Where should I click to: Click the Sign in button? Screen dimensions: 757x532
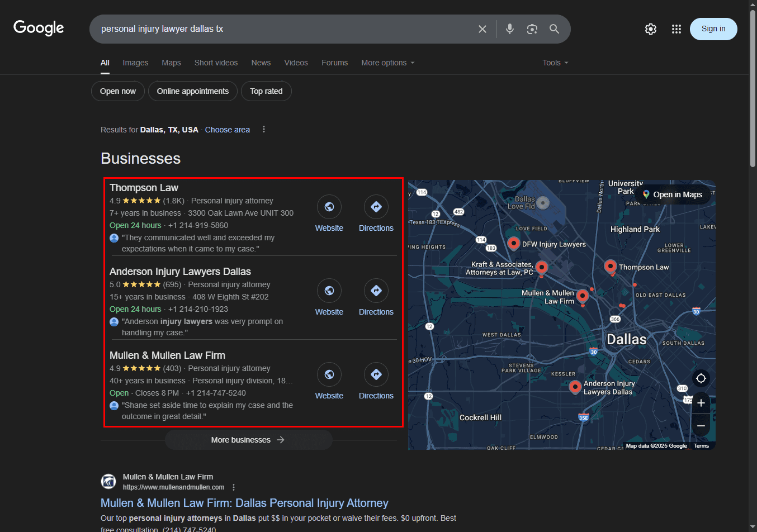[713, 29]
